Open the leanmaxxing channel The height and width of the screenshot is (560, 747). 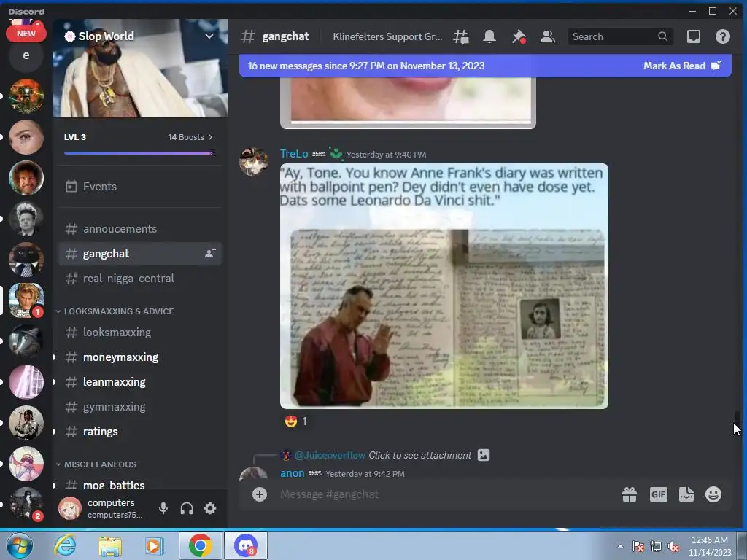pyautogui.click(x=139, y=382)
